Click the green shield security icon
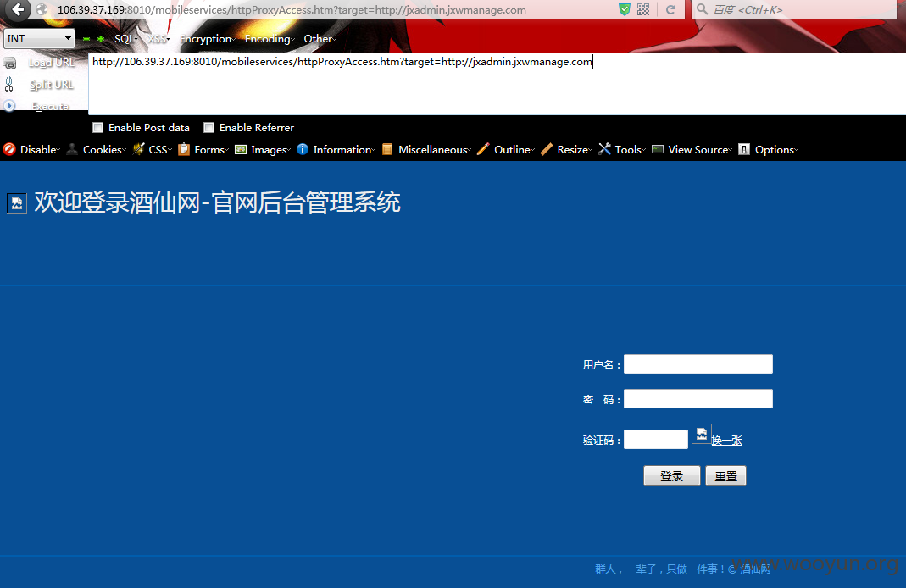The height and width of the screenshot is (588, 906). [x=624, y=9]
